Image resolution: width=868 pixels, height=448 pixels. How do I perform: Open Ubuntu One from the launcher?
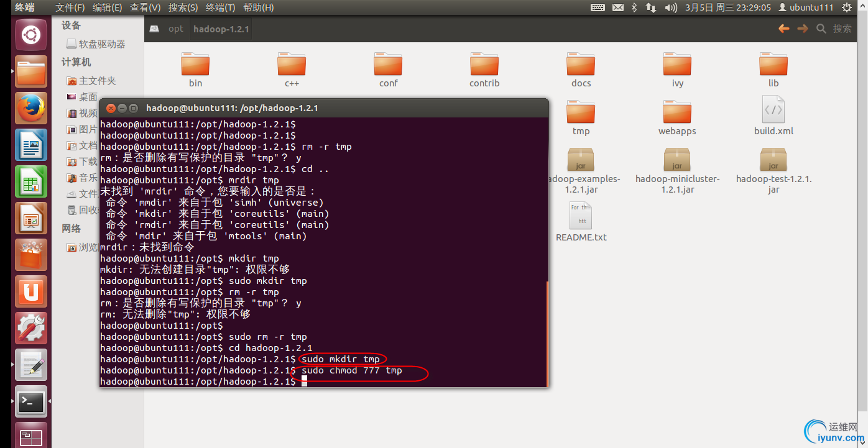coord(31,291)
